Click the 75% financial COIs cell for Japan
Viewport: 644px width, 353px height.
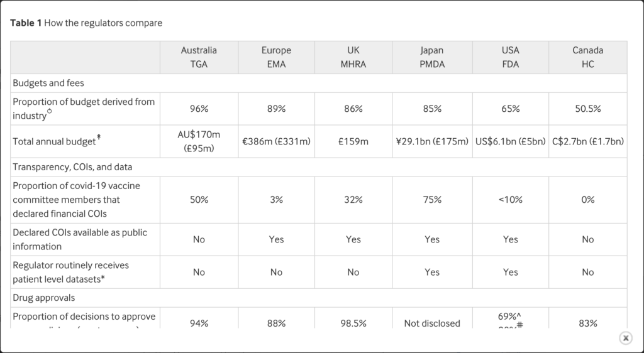pos(431,200)
